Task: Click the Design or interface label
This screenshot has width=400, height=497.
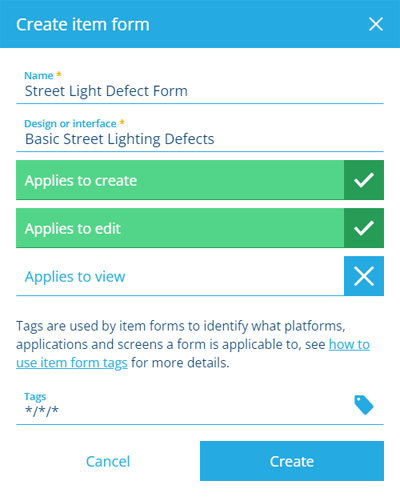Action: coord(70,124)
